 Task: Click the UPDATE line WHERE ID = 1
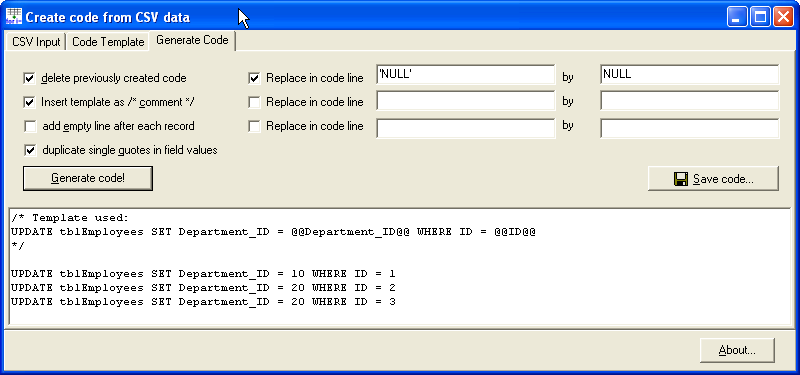[x=203, y=274]
